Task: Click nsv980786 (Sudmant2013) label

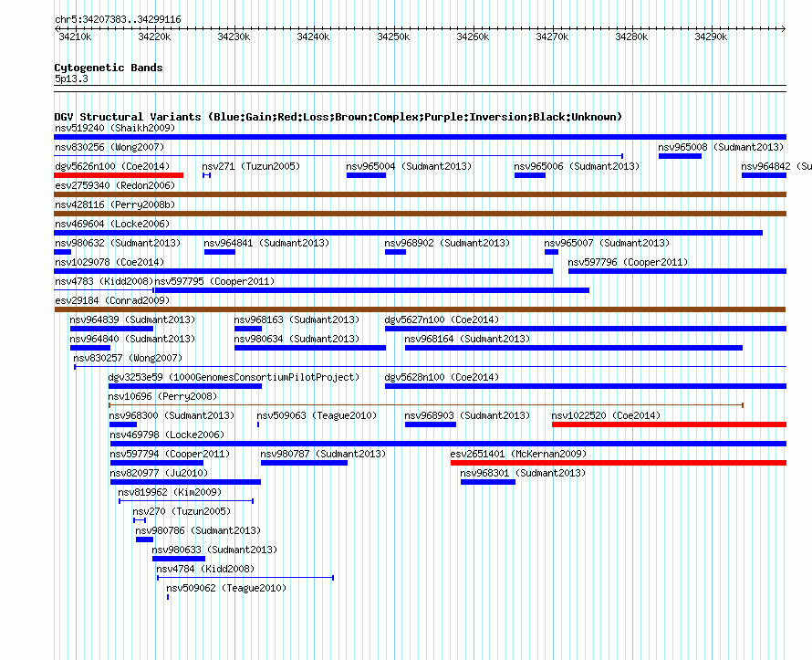Action: 198,530
